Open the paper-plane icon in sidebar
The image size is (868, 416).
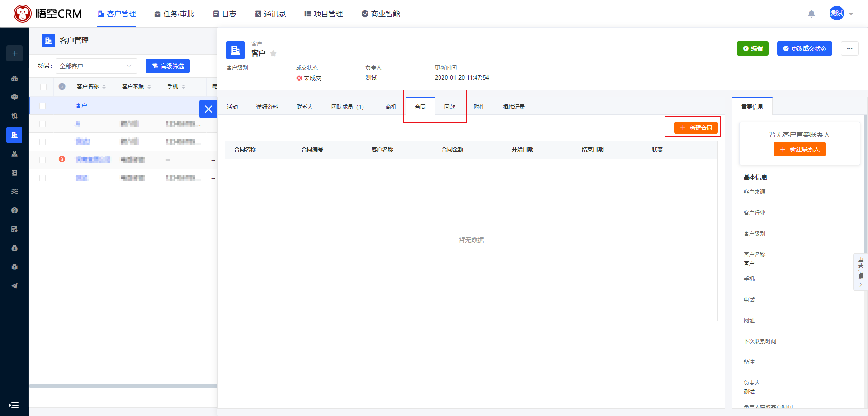pyautogui.click(x=14, y=286)
